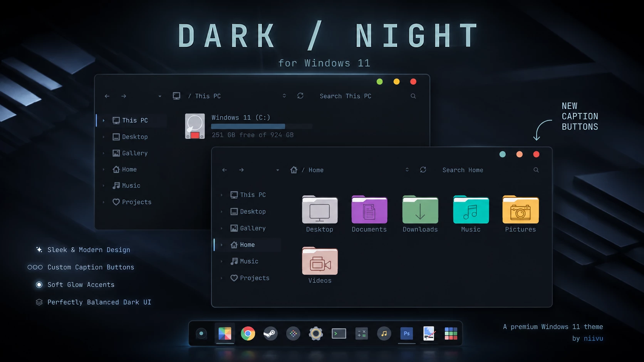
Task: Expand Desktop in the Home window sidebar
Action: (x=221, y=212)
